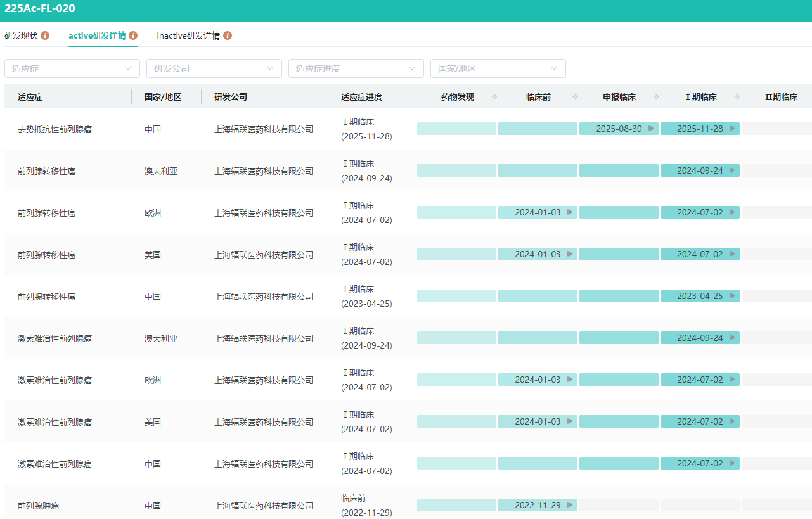812x519 pixels.
Task: Click the 225Ac-FL-020 drug title
Action: coord(40,9)
